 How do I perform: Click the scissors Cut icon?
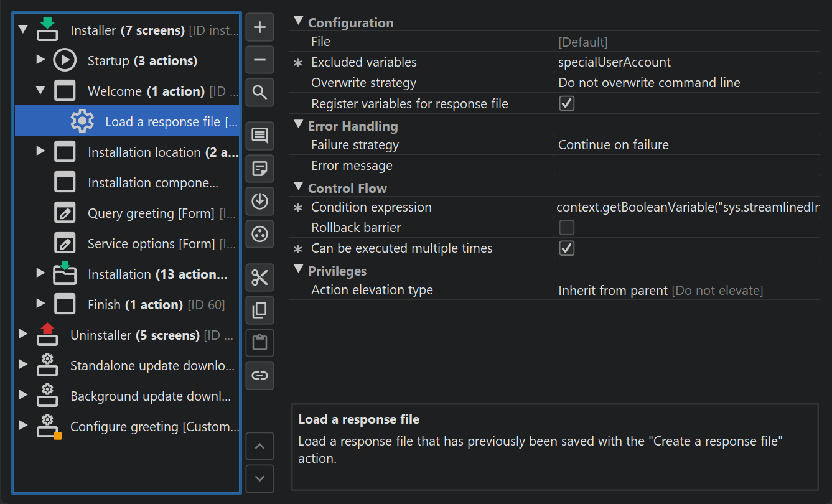pos(259,278)
